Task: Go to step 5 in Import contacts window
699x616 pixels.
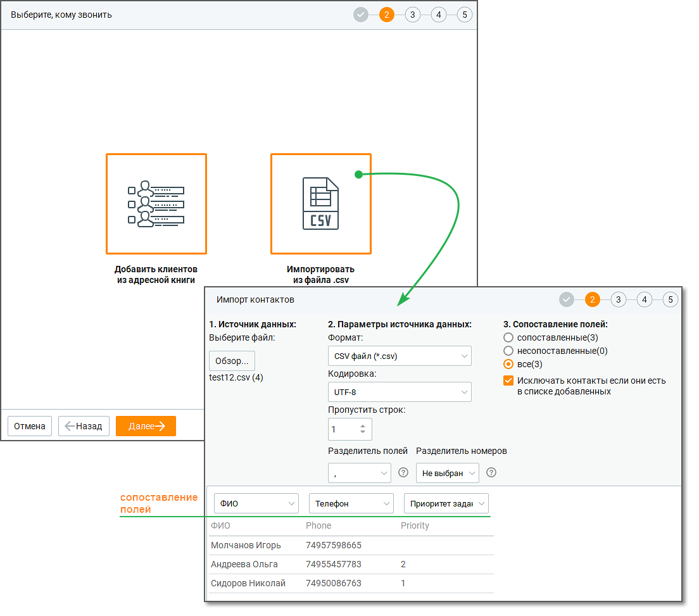Action: pyautogui.click(x=671, y=299)
